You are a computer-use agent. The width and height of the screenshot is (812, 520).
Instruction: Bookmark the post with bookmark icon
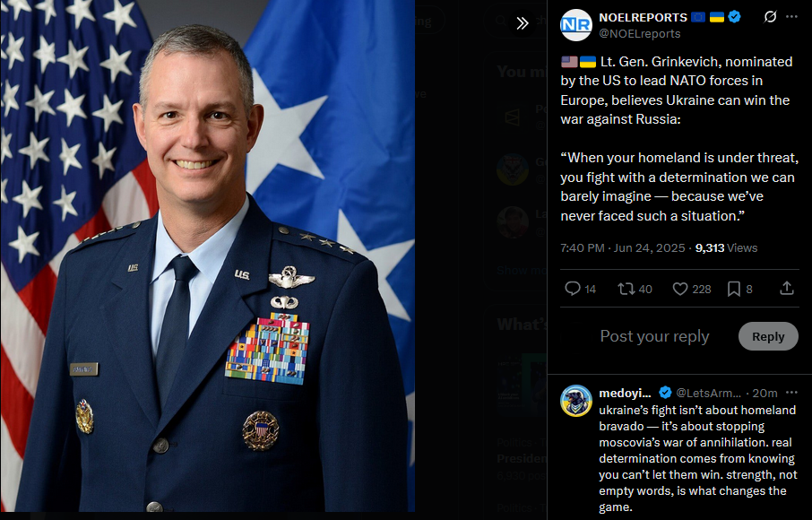coord(739,289)
